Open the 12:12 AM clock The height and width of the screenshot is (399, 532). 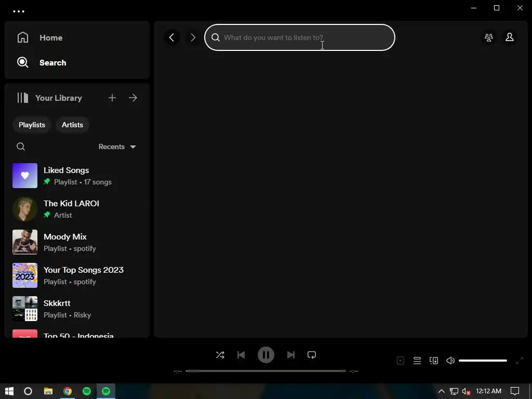point(488,391)
